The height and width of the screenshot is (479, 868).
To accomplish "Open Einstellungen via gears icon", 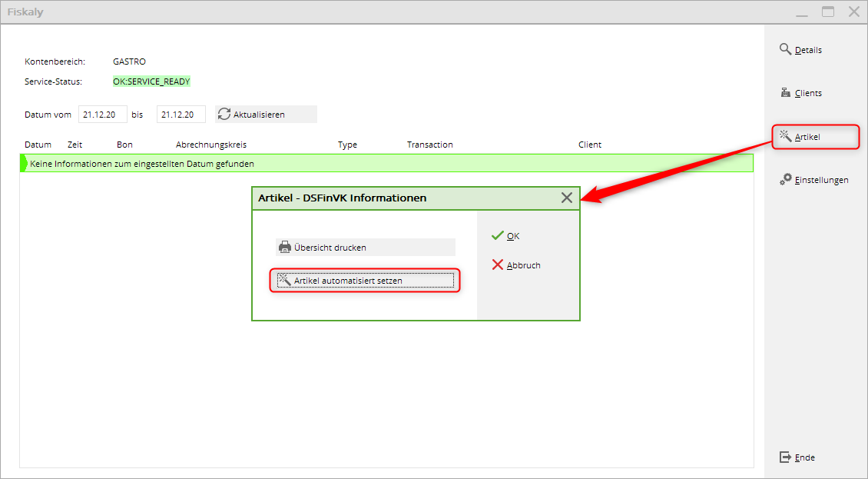I will (813, 180).
